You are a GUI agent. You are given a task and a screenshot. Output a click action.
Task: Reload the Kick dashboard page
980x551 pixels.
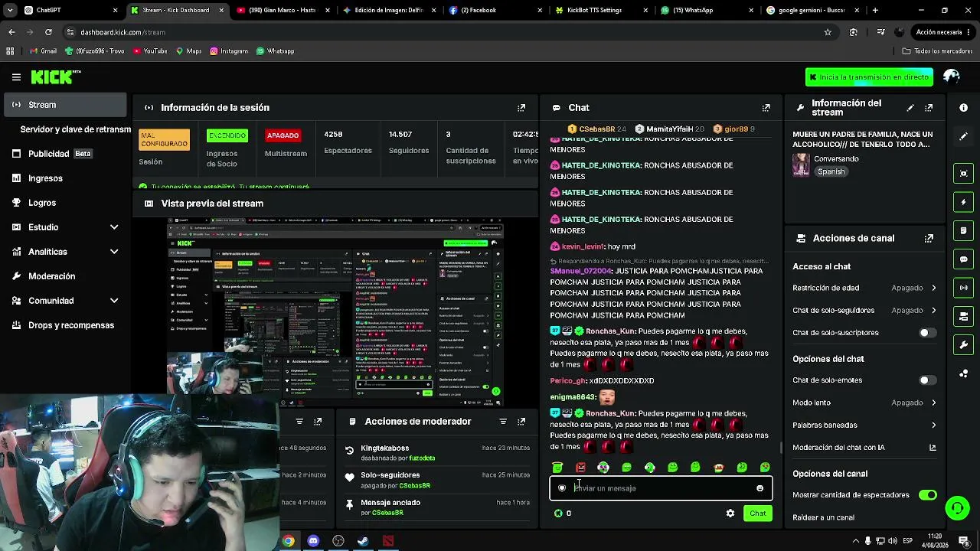(x=48, y=32)
